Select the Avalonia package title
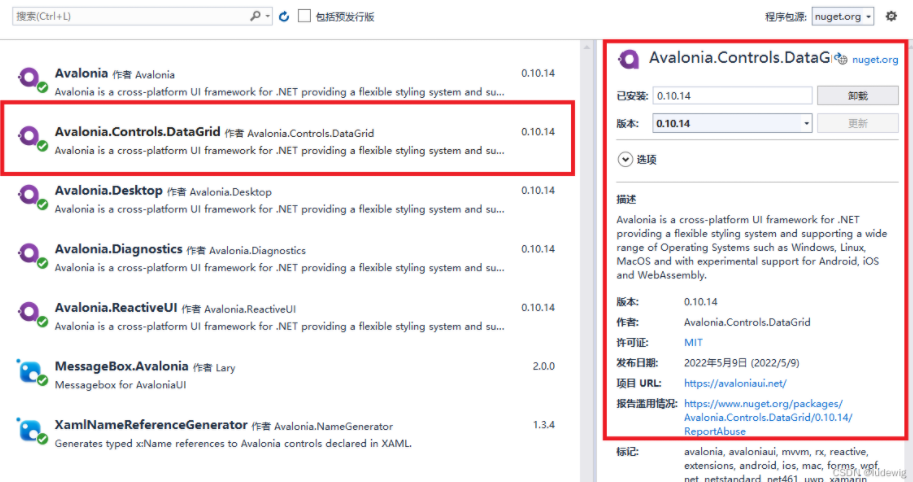The width and height of the screenshot is (913, 482). point(82,73)
